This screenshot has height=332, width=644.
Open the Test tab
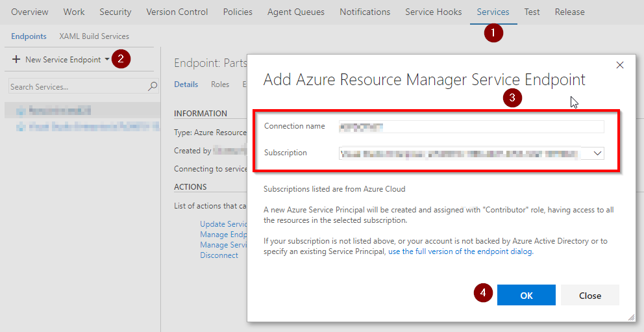532,12
